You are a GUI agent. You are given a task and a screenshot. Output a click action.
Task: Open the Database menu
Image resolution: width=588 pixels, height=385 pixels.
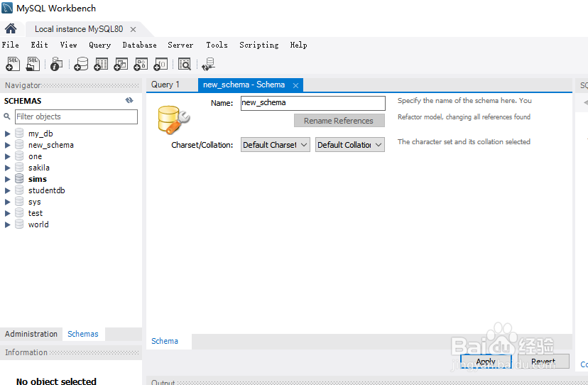click(139, 45)
